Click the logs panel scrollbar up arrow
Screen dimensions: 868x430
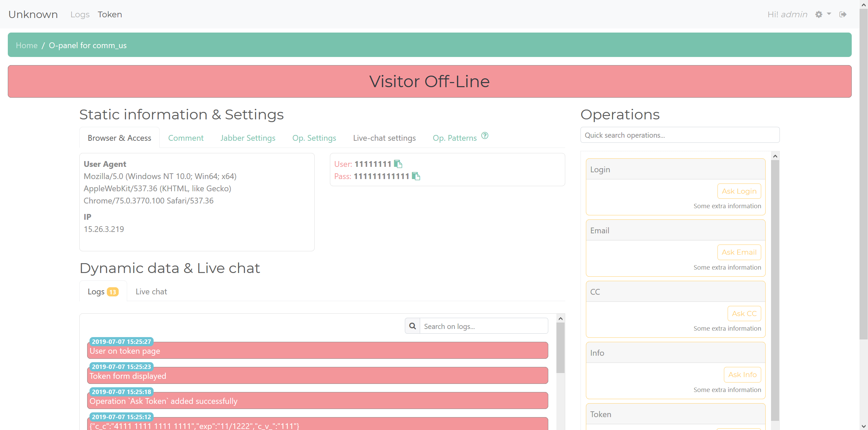560,318
